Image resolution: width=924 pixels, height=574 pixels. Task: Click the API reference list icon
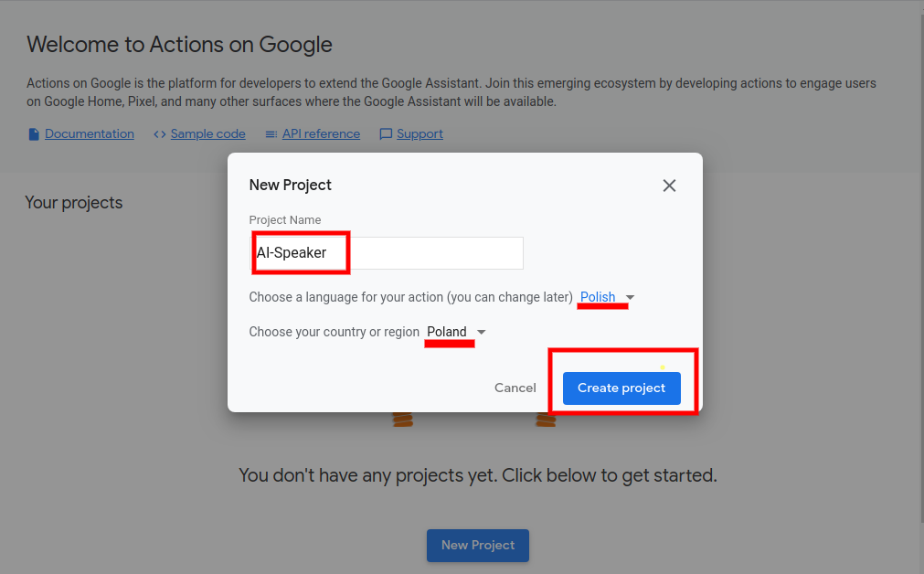point(271,134)
